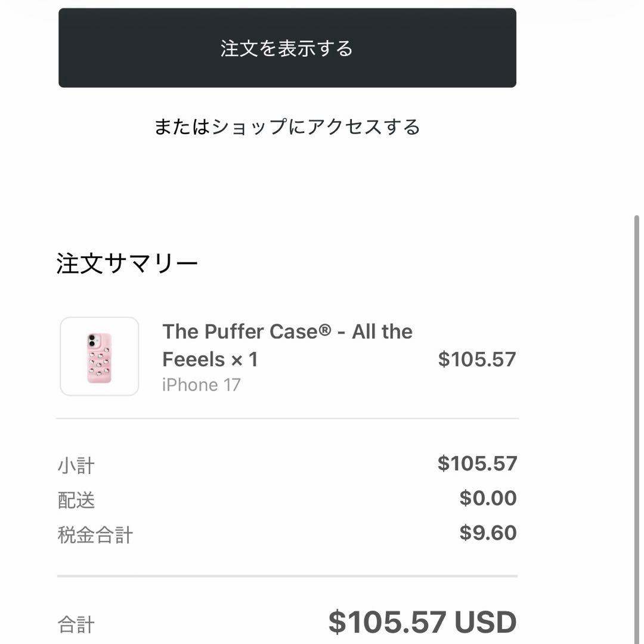Click the pink phone case thumbnail

(x=100, y=357)
